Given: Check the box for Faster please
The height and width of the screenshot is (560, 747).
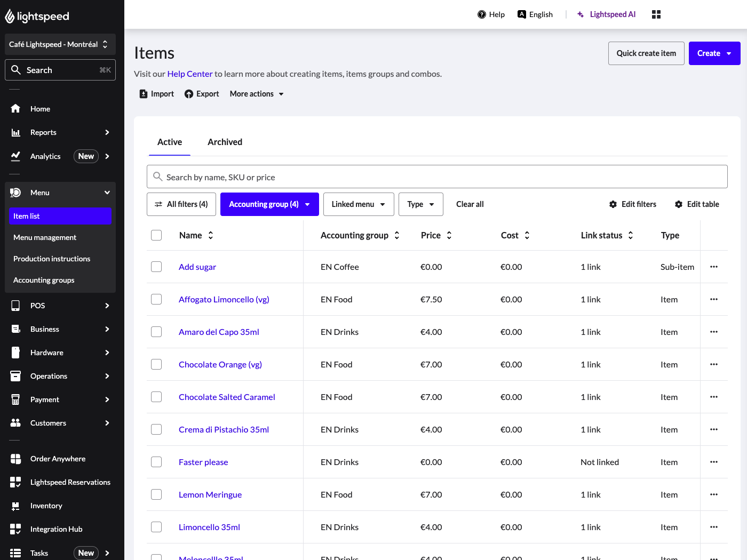Looking at the screenshot, I should (156, 462).
